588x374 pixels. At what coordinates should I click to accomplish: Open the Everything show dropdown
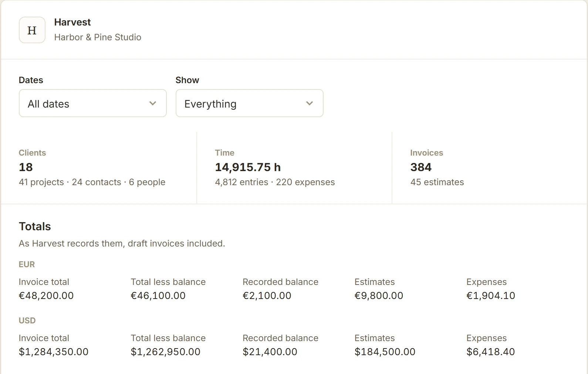coord(250,103)
